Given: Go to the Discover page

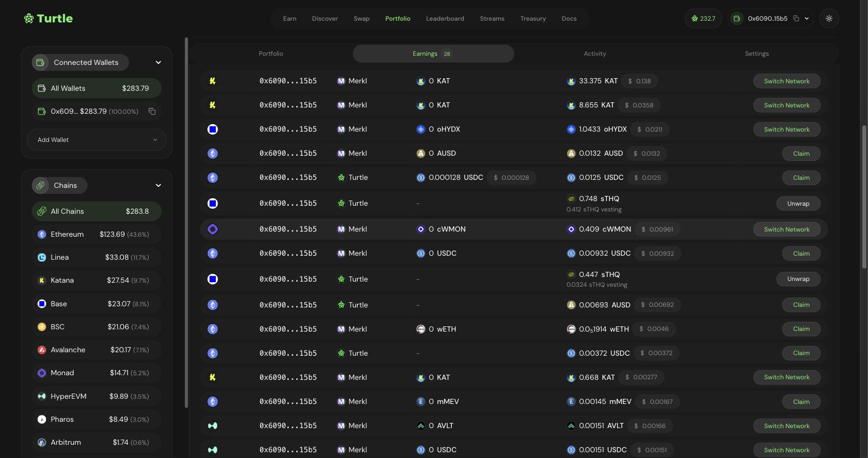Looking at the screenshot, I should tap(325, 18).
